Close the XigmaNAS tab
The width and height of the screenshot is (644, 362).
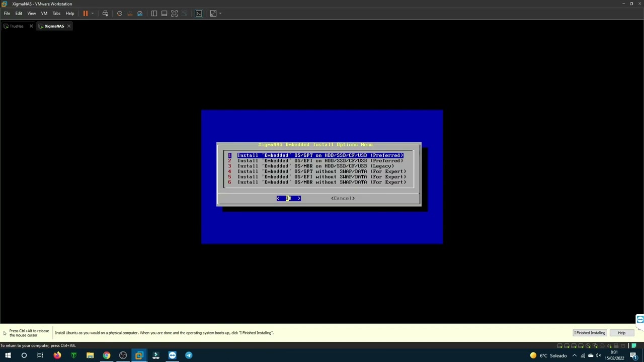click(x=69, y=26)
